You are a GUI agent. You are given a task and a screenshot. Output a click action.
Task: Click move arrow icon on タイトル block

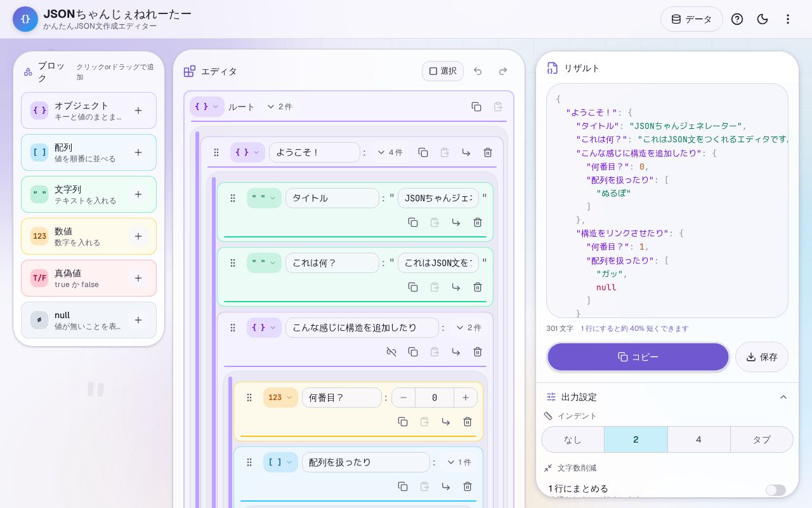point(456,222)
